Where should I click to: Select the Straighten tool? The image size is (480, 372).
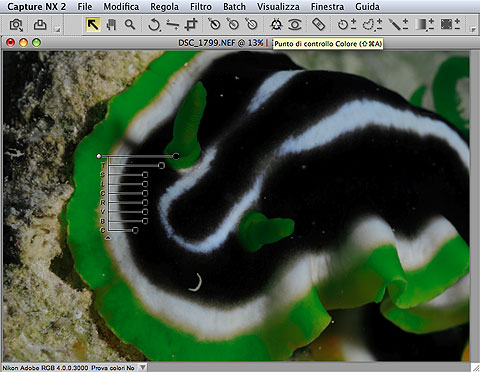tap(172, 25)
